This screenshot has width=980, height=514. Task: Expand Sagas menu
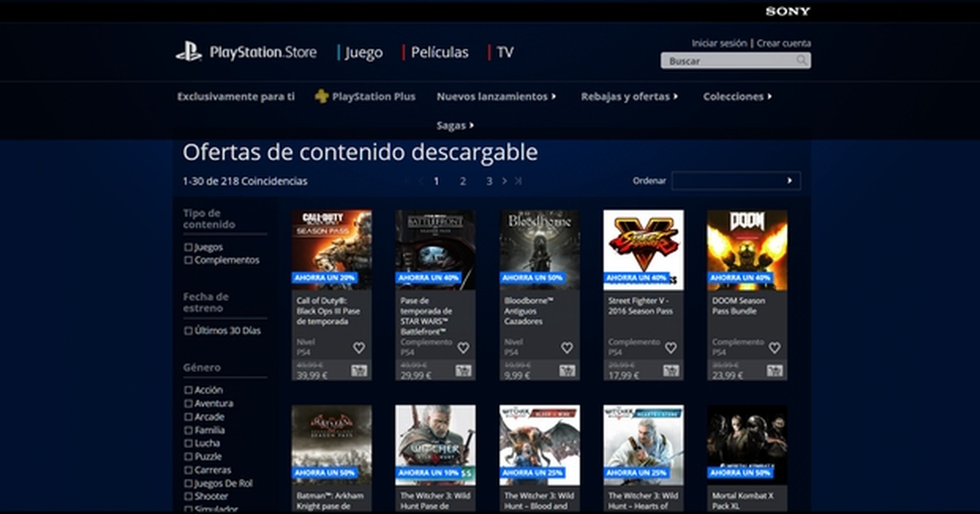pos(455,125)
